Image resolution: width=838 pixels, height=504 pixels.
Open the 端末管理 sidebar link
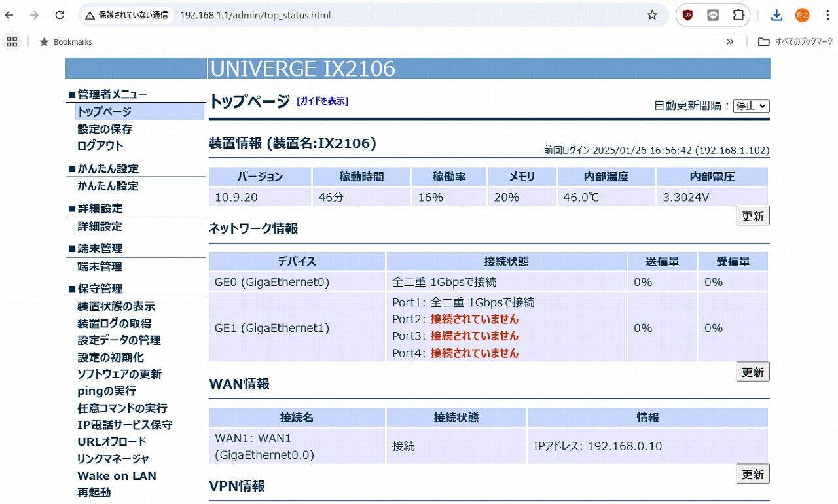click(100, 266)
